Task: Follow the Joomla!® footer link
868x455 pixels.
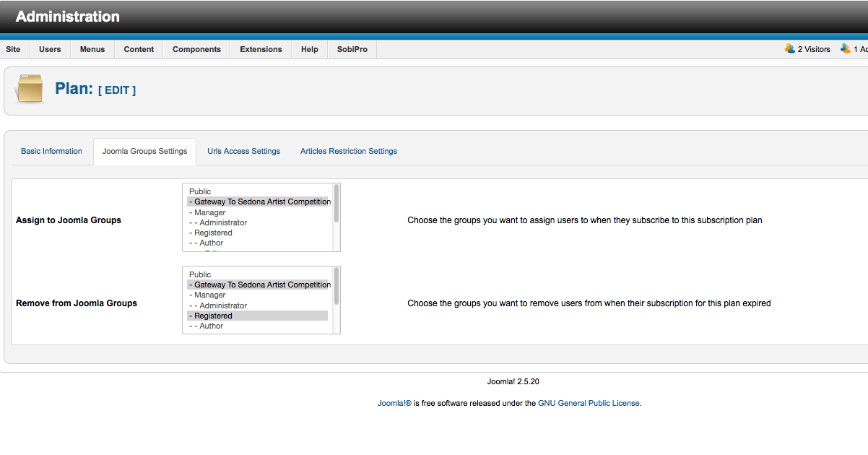Action: pyautogui.click(x=394, y=403)
